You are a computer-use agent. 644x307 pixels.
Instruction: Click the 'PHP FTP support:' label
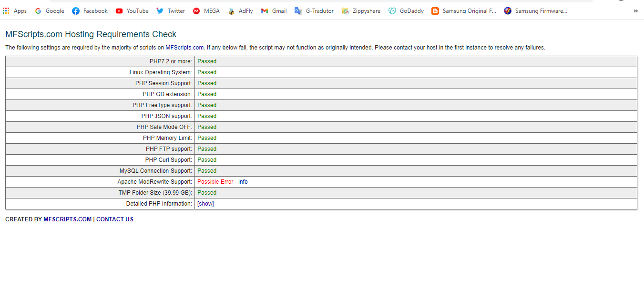pos(169,149)
